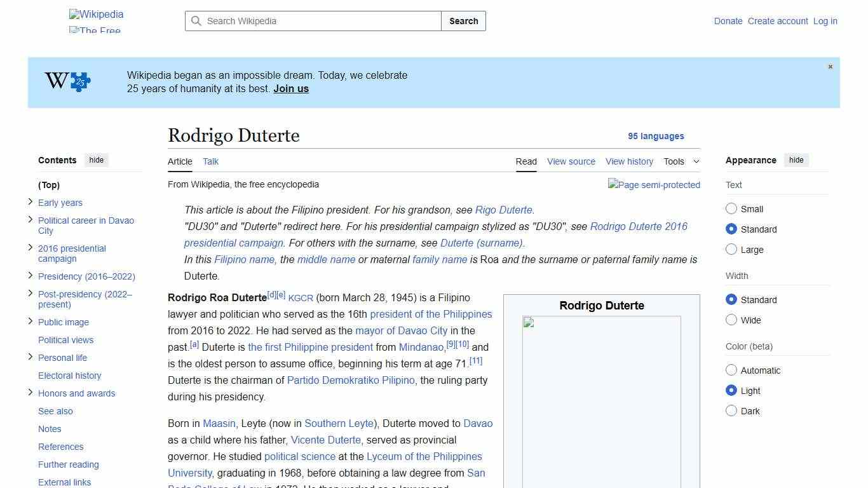Expand the Early years contents entry
The height and width of the screenshot is (488, 868).
click(31, 202)
